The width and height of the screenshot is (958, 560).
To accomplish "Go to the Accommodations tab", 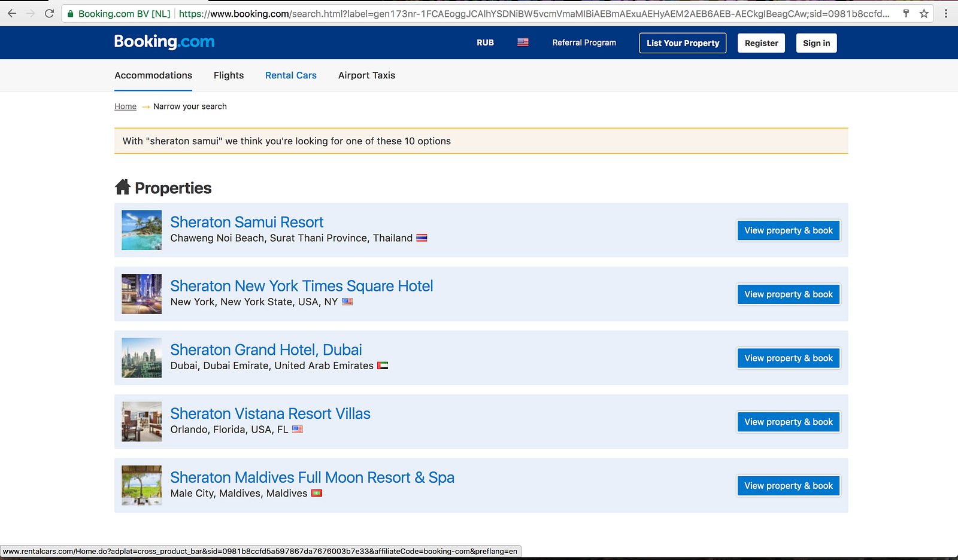I will pos(153,75).
